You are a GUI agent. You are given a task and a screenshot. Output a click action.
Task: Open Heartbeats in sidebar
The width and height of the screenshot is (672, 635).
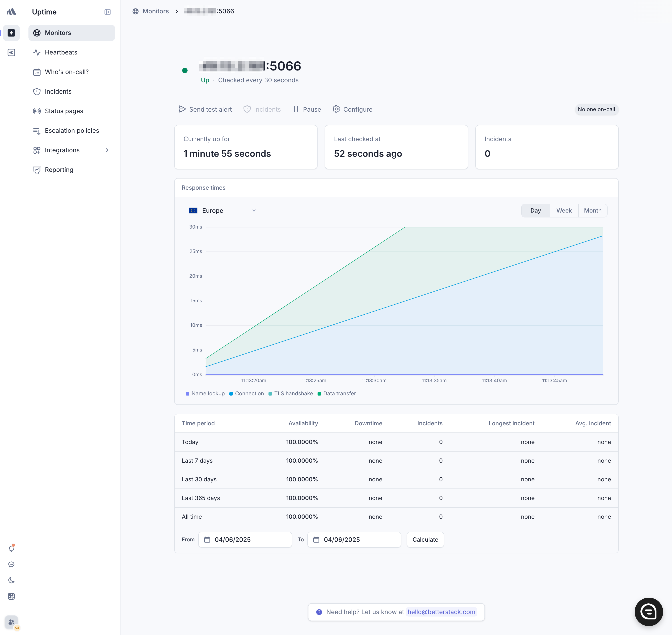pyautogui.click(x=72, y=52)
